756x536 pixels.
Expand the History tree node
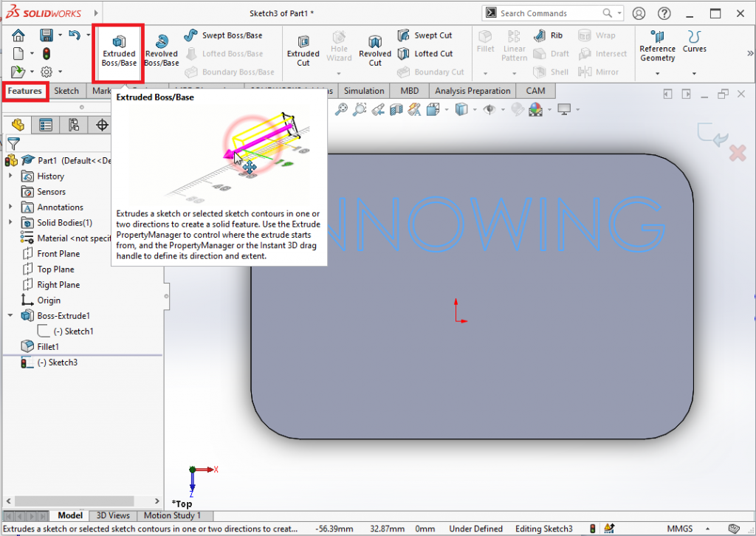click(x=10, y=176)
